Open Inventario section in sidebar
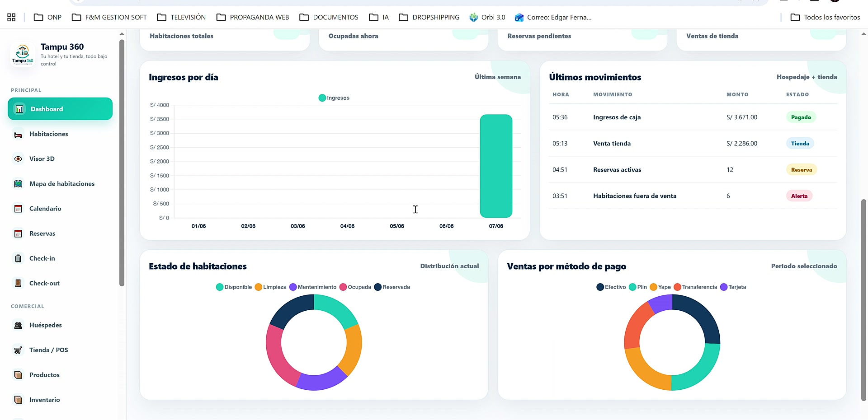This screenshot has width=868, height=420. pyautogui.click(x=44, y=400)
